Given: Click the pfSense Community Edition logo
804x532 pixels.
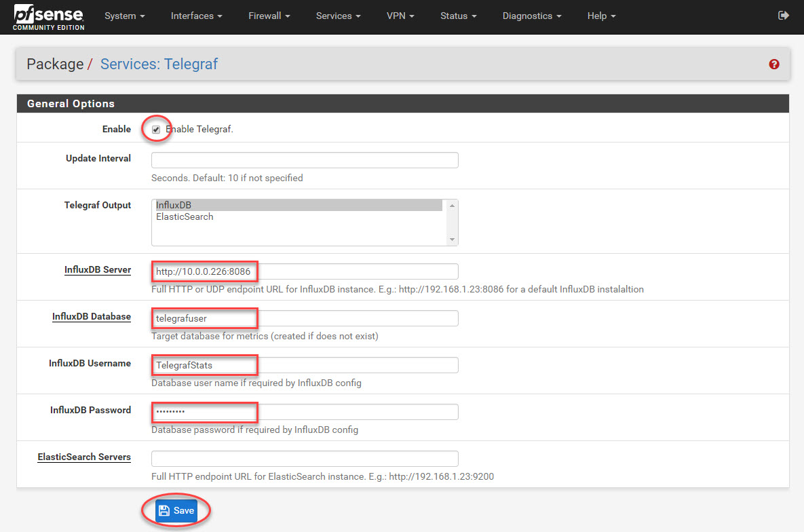Looking at the screenshot, I should [x=49, y=17].
